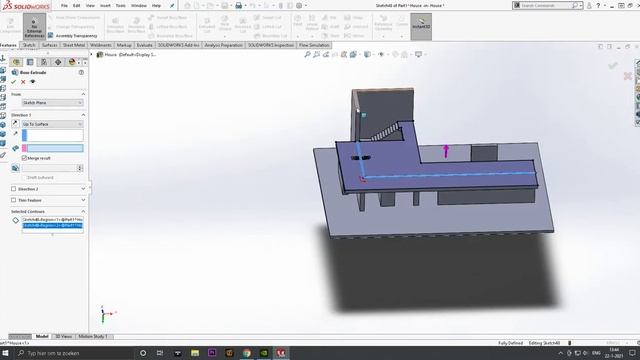Click the reverse direction button

point(15,124)
